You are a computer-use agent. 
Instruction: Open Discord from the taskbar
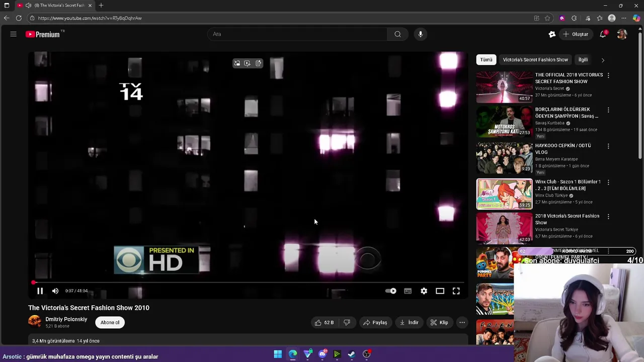point(323,354)
